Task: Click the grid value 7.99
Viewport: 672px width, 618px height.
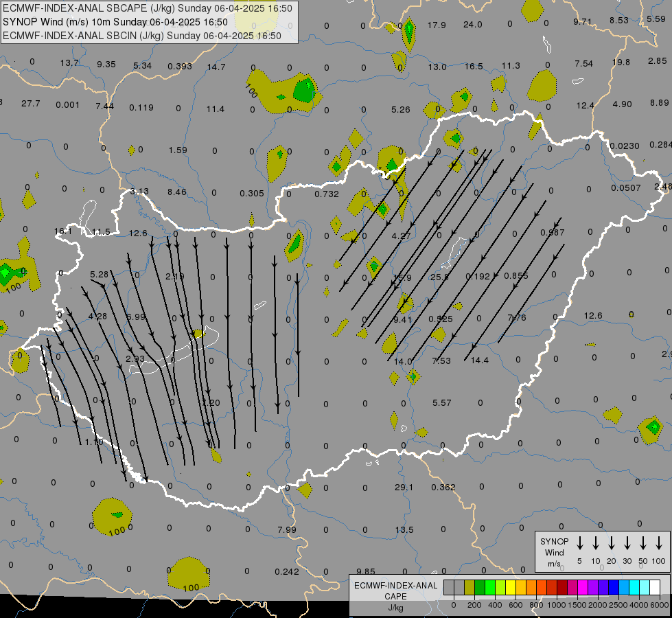Action: click(287, 529)
